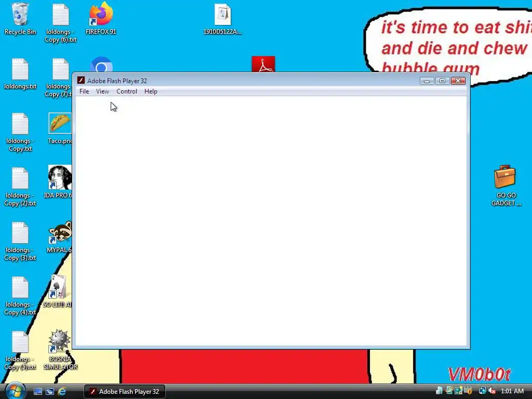The height and width of the screenshot is (399, 532).
Task: Open the network tray icon
Action: click(482, 391)
